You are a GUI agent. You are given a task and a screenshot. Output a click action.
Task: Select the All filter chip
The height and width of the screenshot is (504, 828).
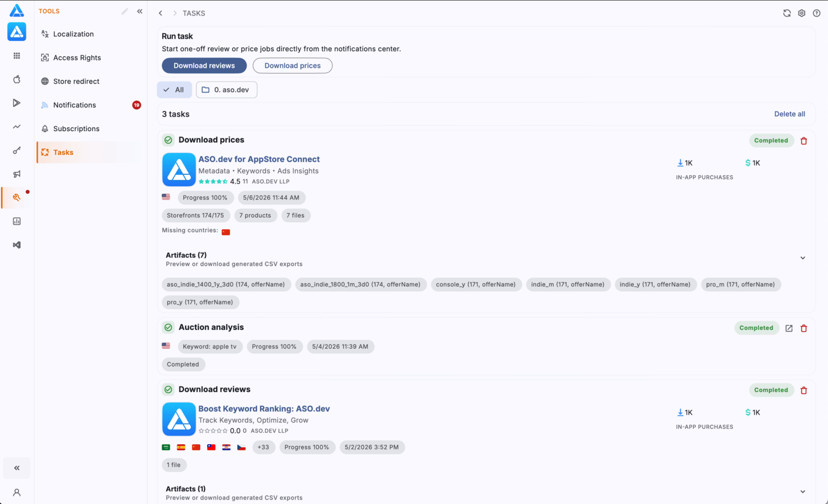pos(174,90)
